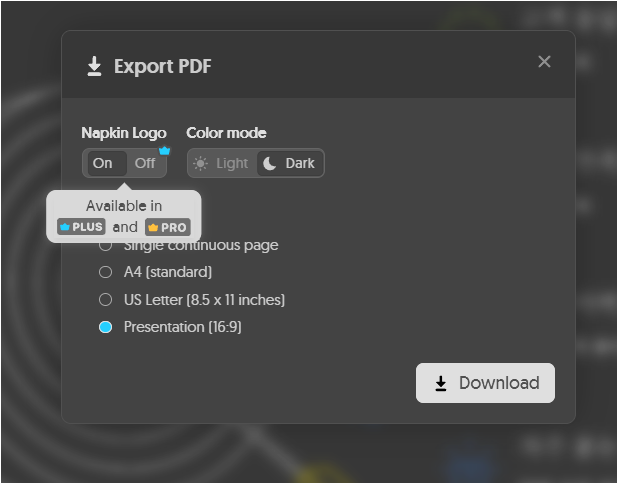Pick the Presentation (16:9) radio button
Screen dimensions: 618x484
point(106,327)
